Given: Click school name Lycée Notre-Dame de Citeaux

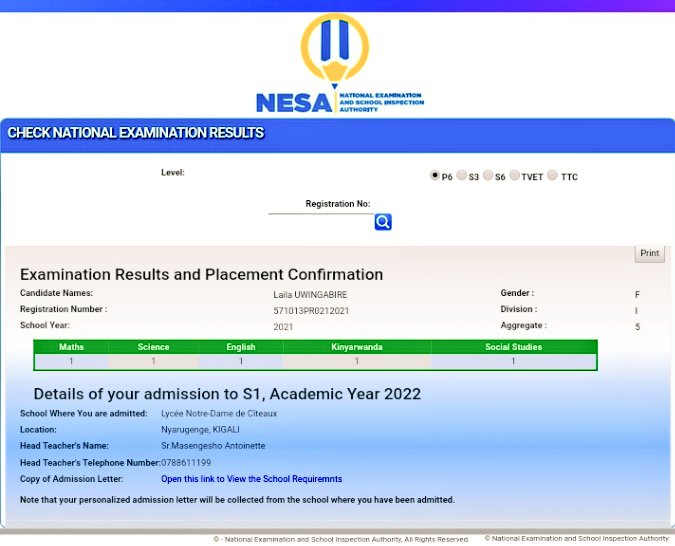Looking at the screenshot, I should click(x=219, y=413).
